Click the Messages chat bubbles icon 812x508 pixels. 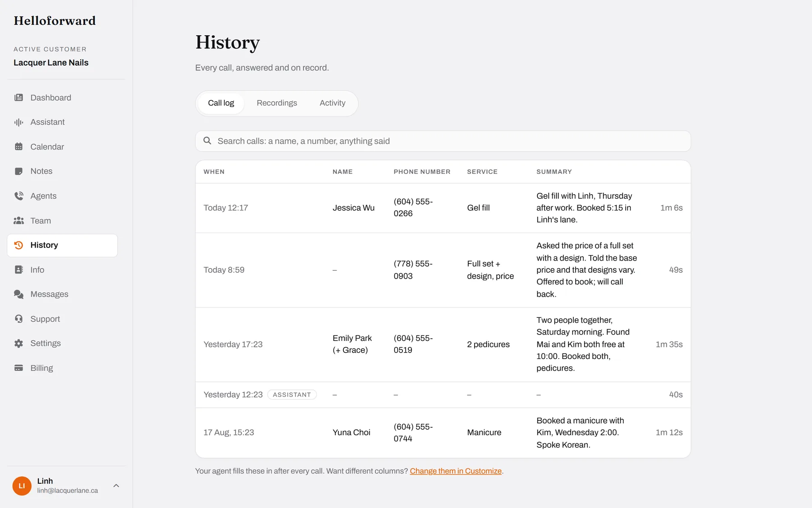coord(18,294)
